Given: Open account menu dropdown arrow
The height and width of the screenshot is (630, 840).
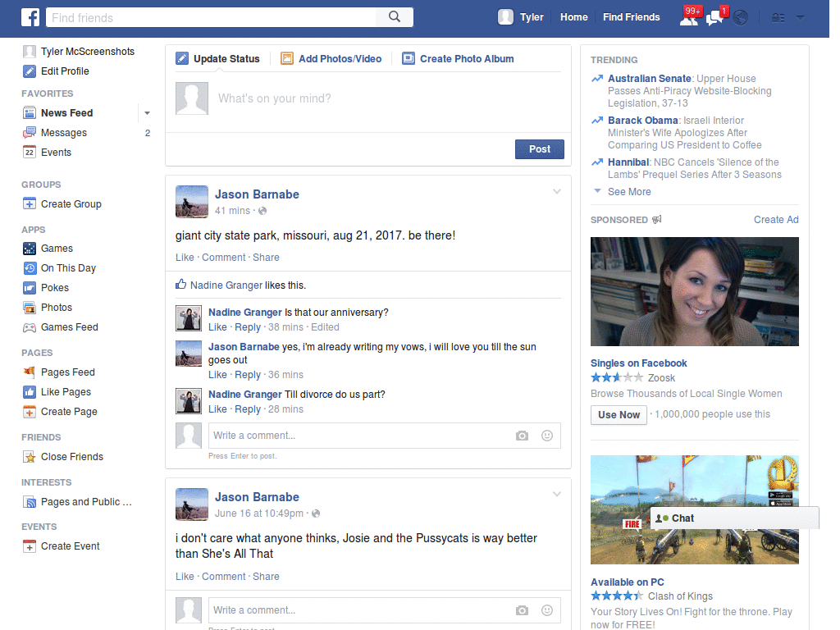Looking at the screenshot, I should point(801,18).
